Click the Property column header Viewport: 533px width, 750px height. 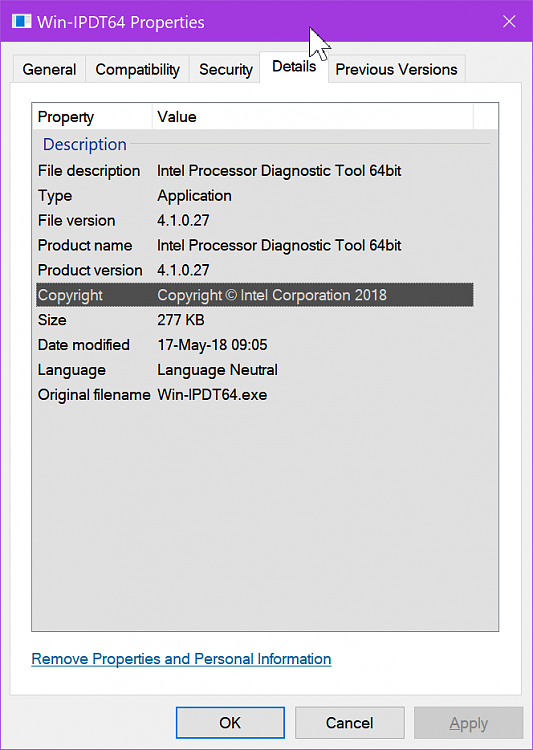coord(92,117)
